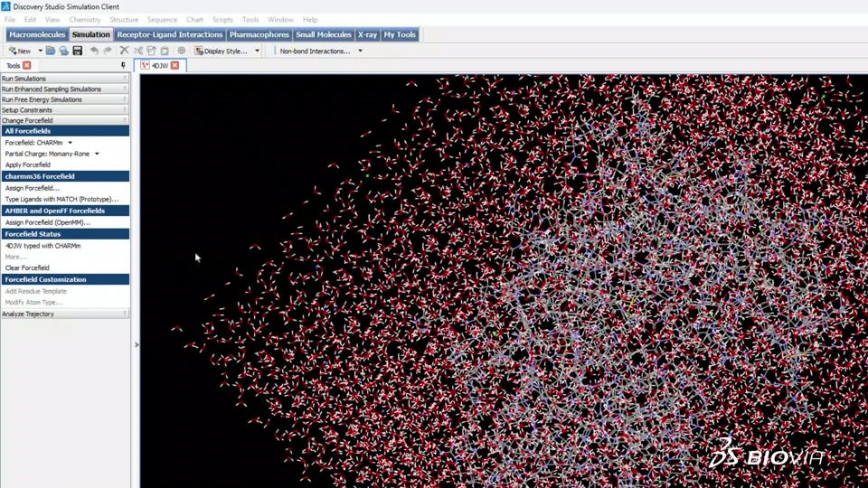Select the 4DJW document tab
Image resolution: width=868 pixels, height=488 pixels.
(159, 65)
